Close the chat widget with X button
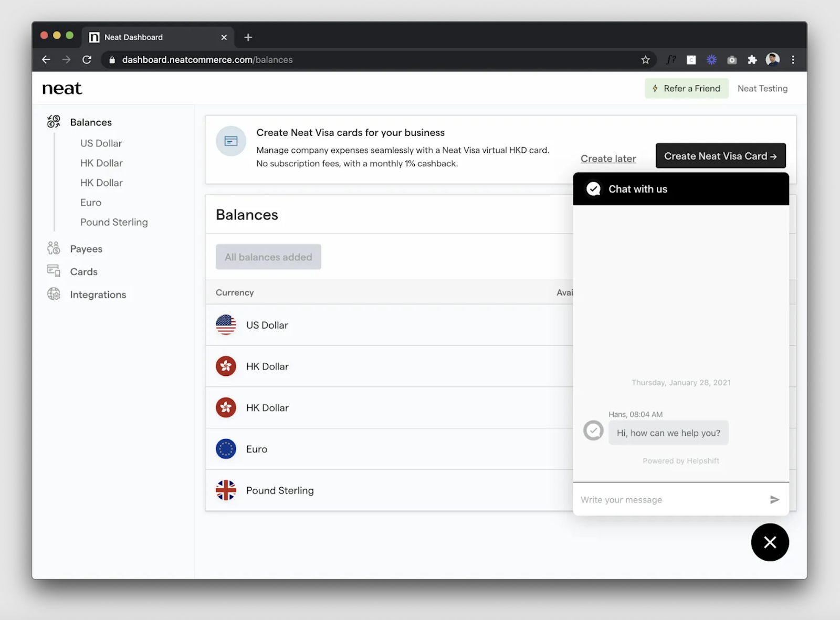 coord(770,542)
